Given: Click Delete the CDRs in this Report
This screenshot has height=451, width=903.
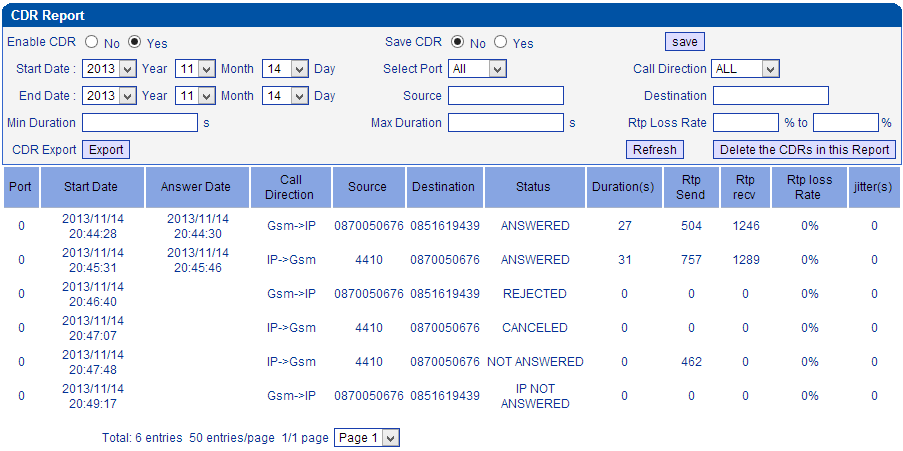Looking at the screenshot, I should pyautogui.click(x=804, y=149).
